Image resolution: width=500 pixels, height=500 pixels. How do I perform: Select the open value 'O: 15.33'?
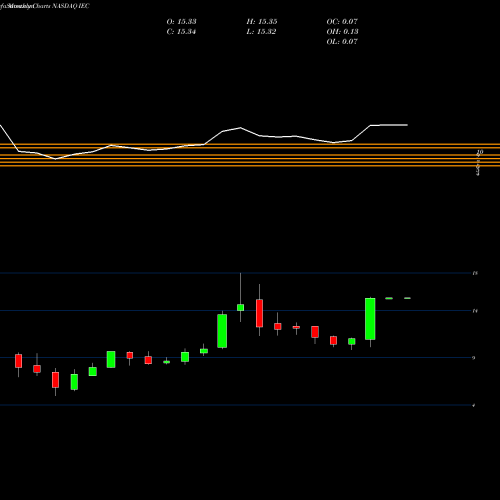[x=181, y=22]
